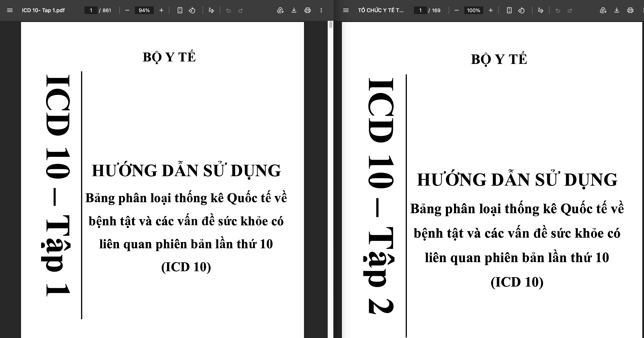This screenshot has width=644, height=338.
Task: Select the draw annotation tool in left viewer
Action: pyautogui.click(x=211, y=10)
